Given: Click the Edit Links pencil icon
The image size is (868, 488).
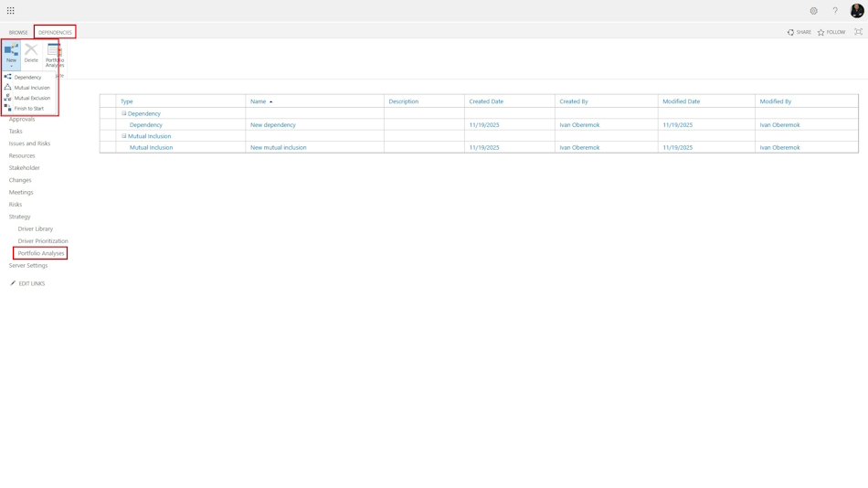Looking at the screenshot, I should click(x=13, y=283).
